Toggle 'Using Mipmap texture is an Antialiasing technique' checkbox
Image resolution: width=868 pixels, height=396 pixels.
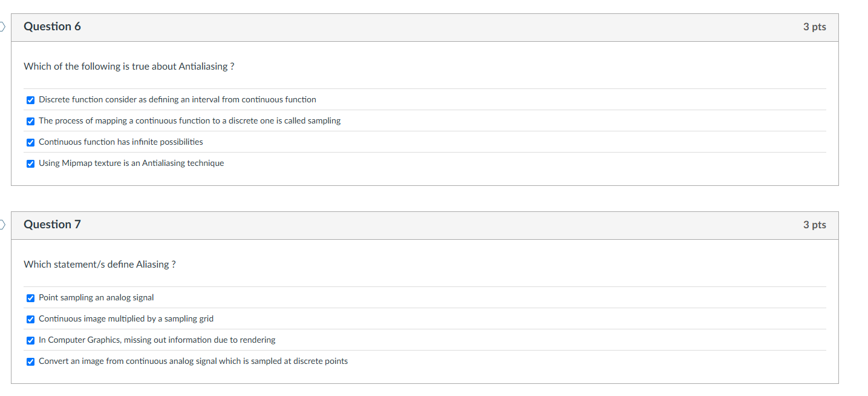(30, 163)
